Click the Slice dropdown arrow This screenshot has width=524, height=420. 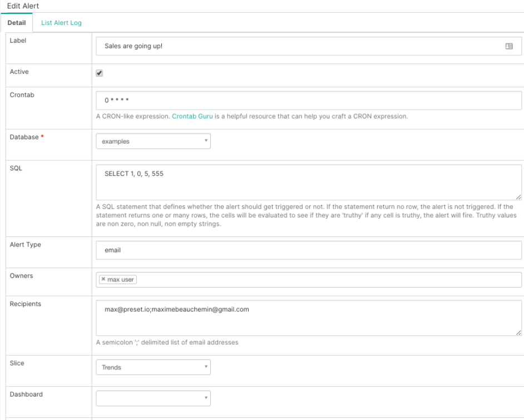tap(206, 367)
